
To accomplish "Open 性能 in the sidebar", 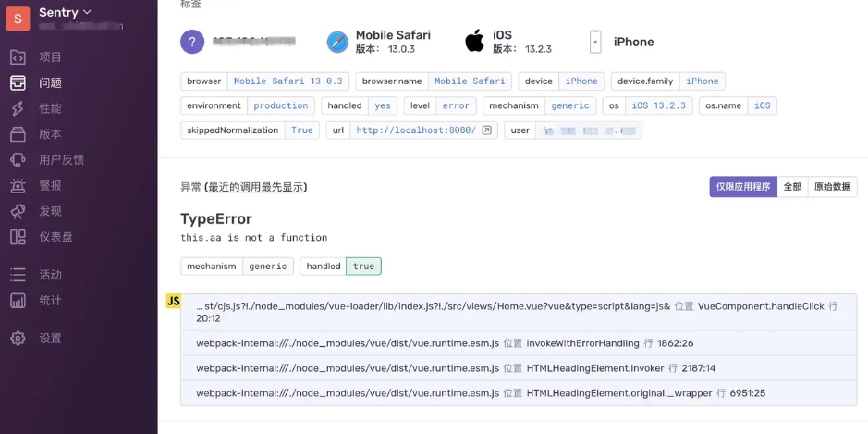I will pos(50,108).
